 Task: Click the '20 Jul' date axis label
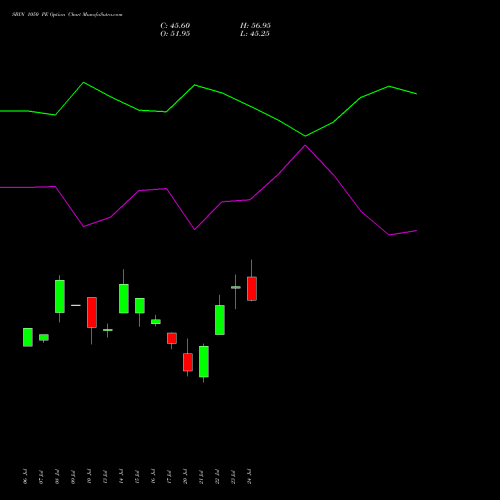coord(185,476)
